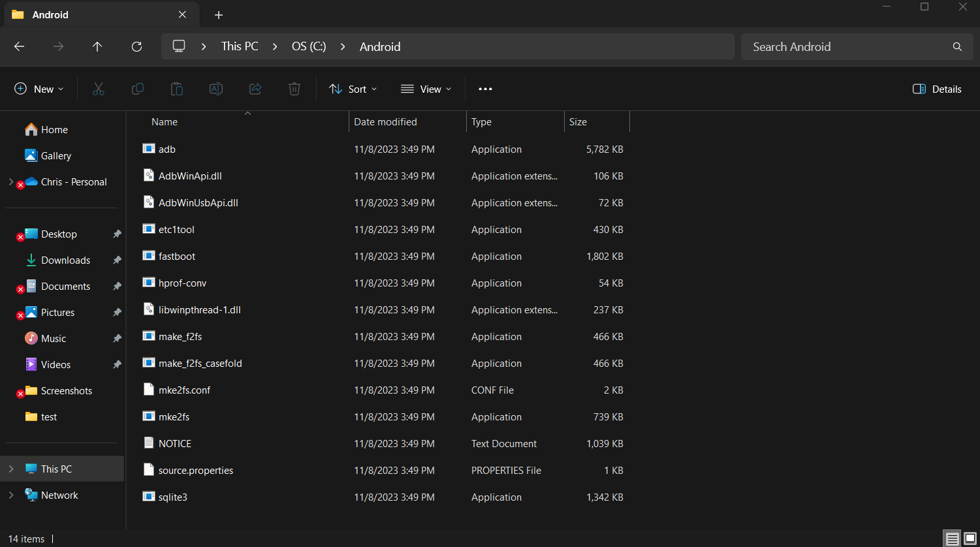Click pin icon next to Desktop
This screenshot has height=547, width=980.
coord(117,234)
